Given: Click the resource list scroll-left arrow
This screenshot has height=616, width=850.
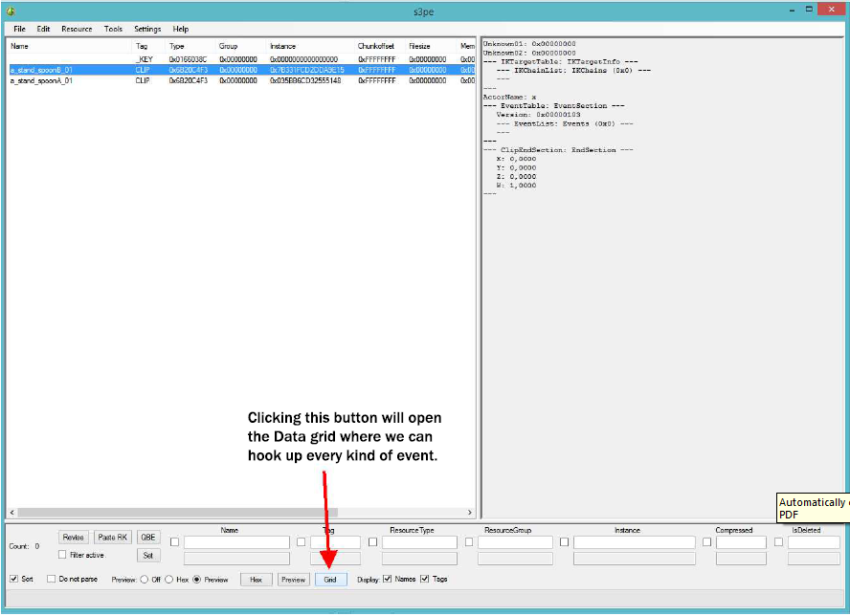Looking at the screenshot, I should (11, 512).
